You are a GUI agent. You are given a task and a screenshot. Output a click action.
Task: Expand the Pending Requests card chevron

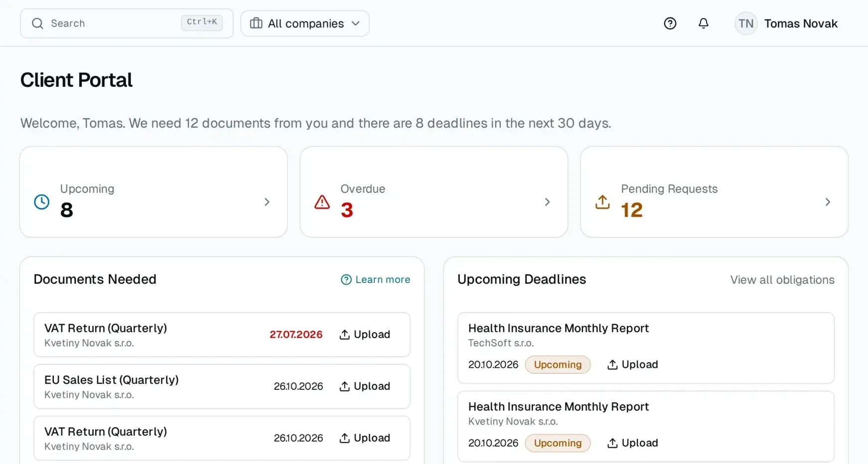828,202
